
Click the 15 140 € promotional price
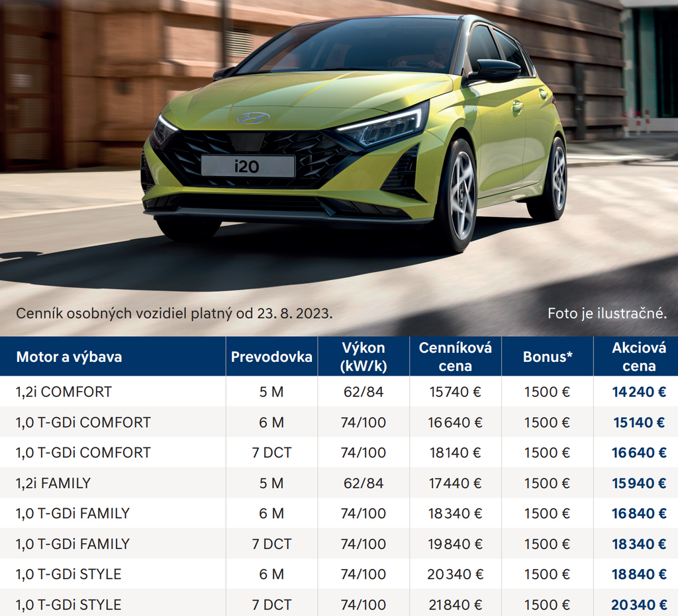638,422
